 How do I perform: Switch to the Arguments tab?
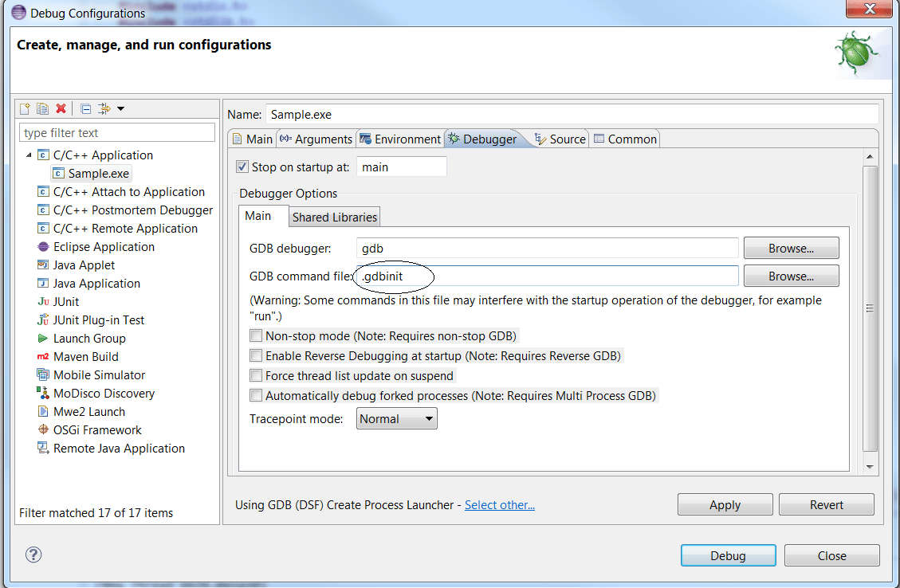coord(316,139)
